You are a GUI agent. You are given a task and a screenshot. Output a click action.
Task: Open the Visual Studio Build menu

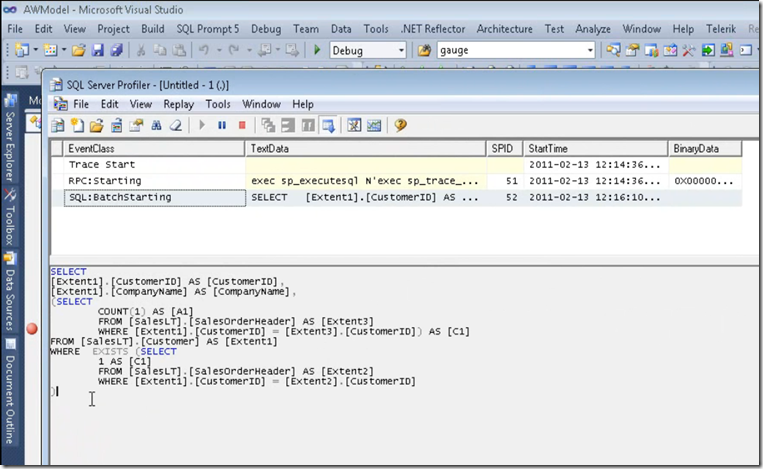(x=153, y=29)
